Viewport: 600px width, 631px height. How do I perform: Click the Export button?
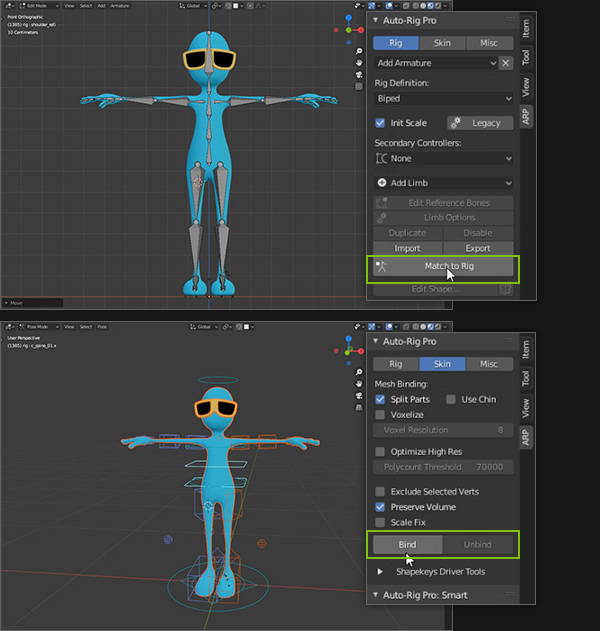tap(478, 248)
